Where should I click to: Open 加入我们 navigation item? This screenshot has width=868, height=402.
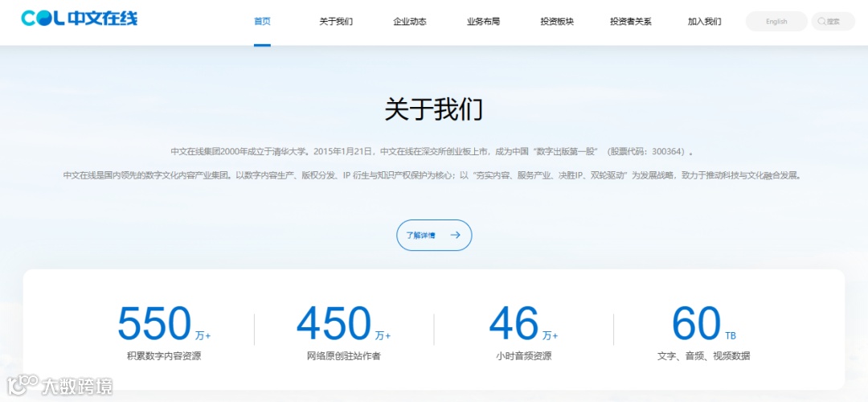point(704,22)
